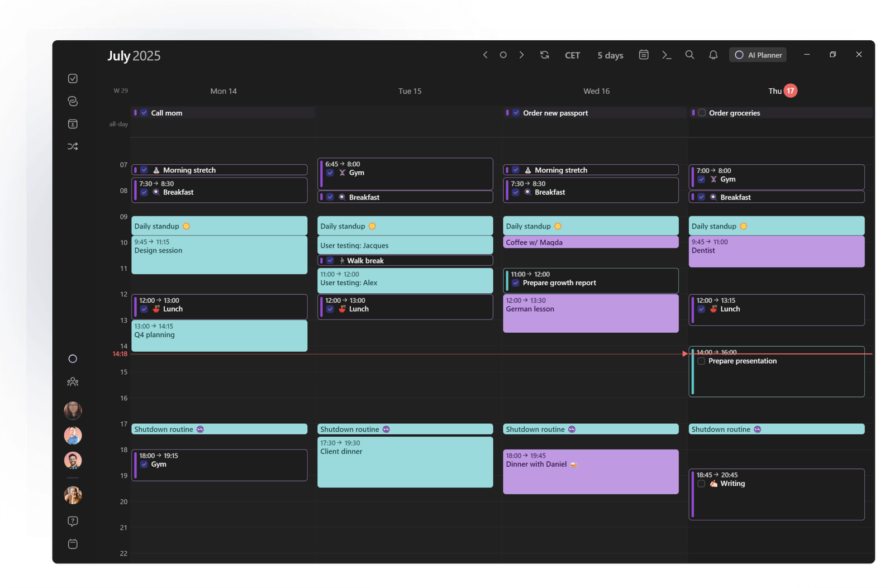Mark the Writing task as done
Image resolution: width=894 pixels, height=588 pixels.
click(701, 484)
